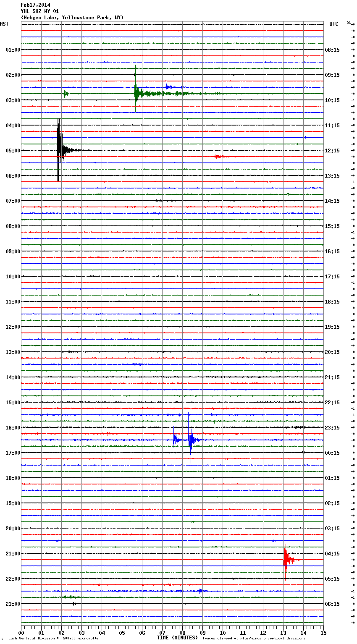
Task: Click the 14:15 UTC label
Action: (332, 201)
